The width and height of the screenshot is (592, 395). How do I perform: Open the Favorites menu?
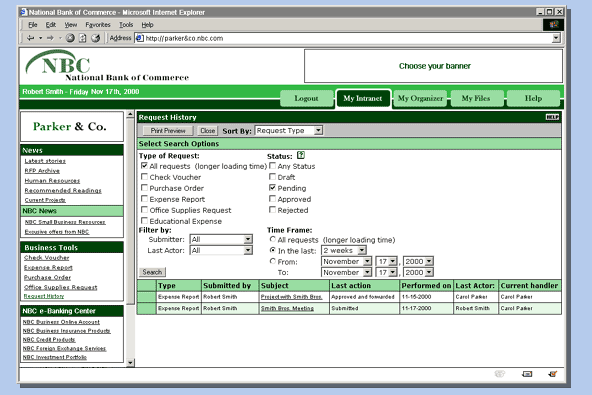coord(98,25)
